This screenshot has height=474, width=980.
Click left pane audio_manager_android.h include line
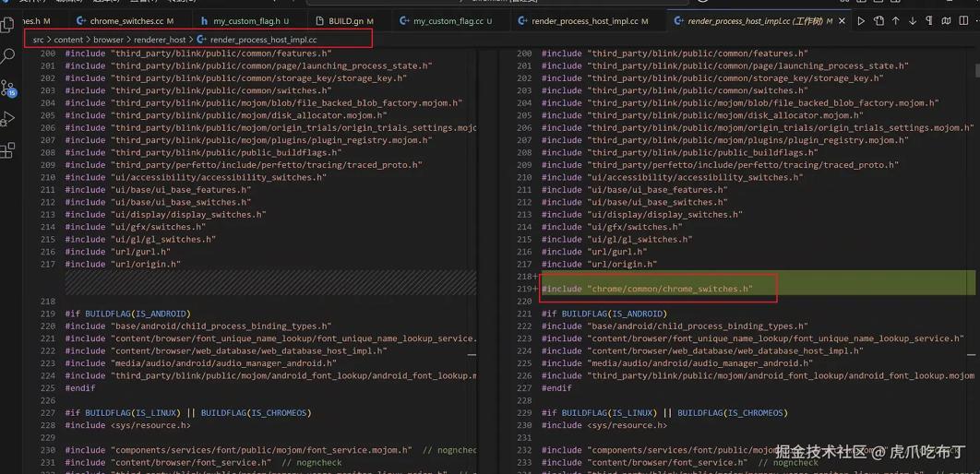[200, 362]
